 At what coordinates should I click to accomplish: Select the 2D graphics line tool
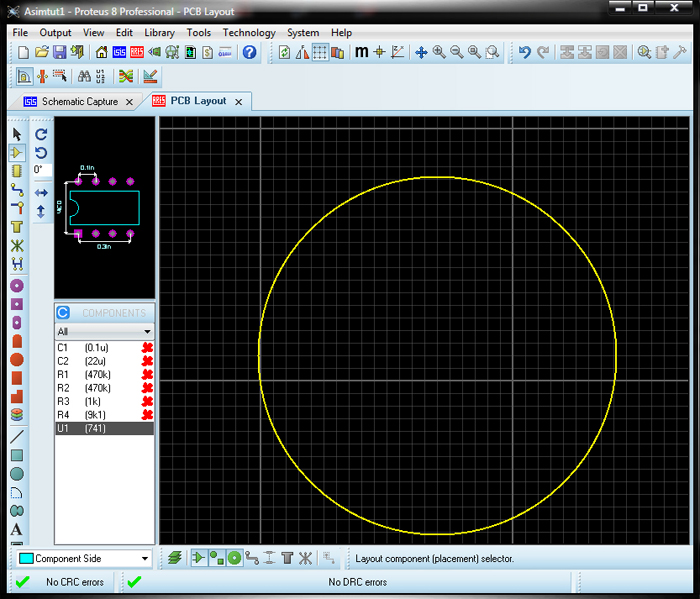(x=17, y=436)
